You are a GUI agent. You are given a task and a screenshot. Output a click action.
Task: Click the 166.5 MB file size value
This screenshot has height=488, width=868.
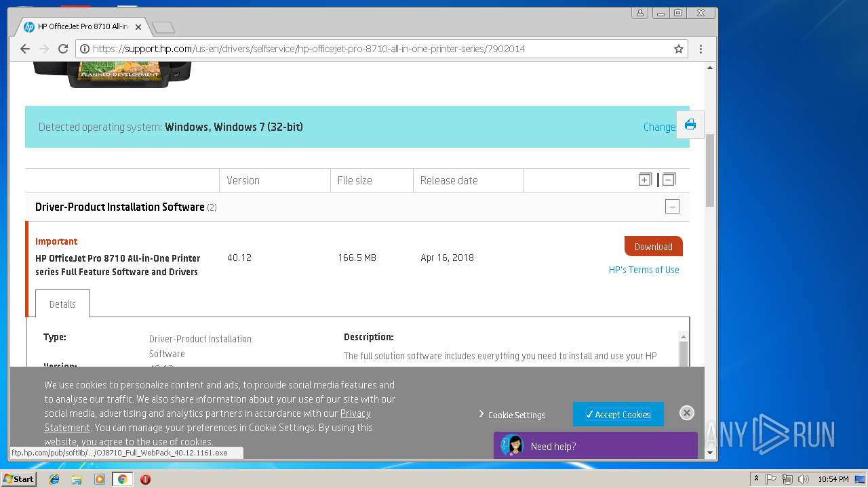[357, 258]
